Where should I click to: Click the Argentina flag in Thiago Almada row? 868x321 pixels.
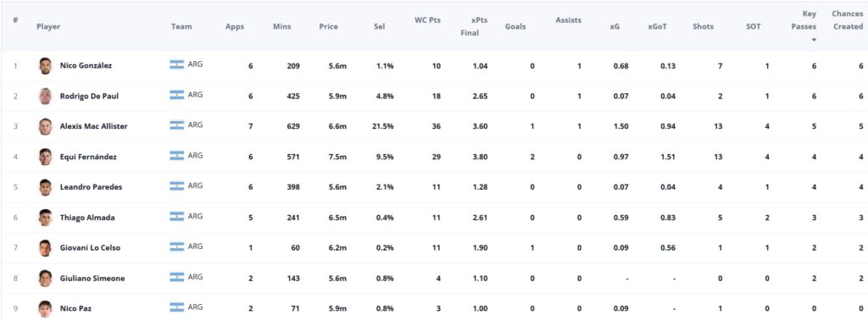(176, 217)
